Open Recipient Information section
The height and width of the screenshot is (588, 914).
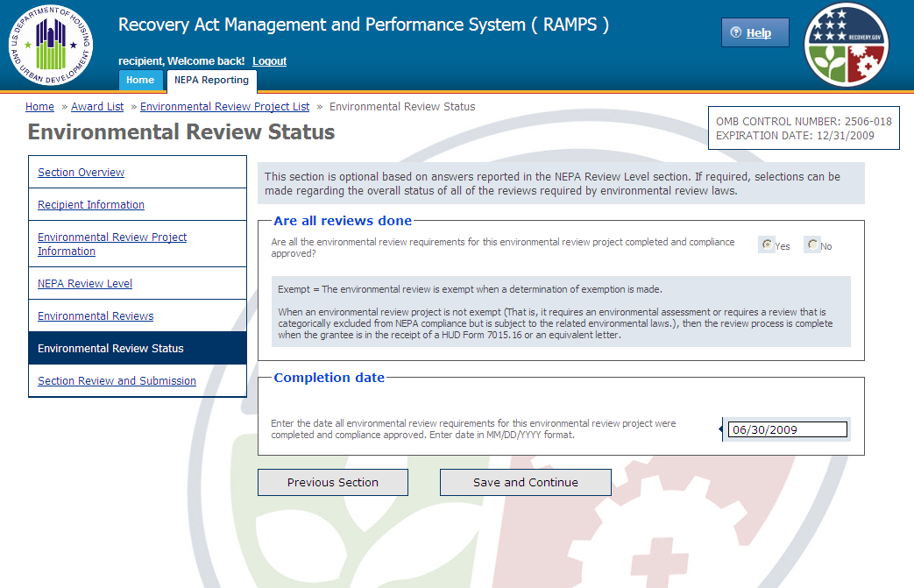(x=91, y=205)
